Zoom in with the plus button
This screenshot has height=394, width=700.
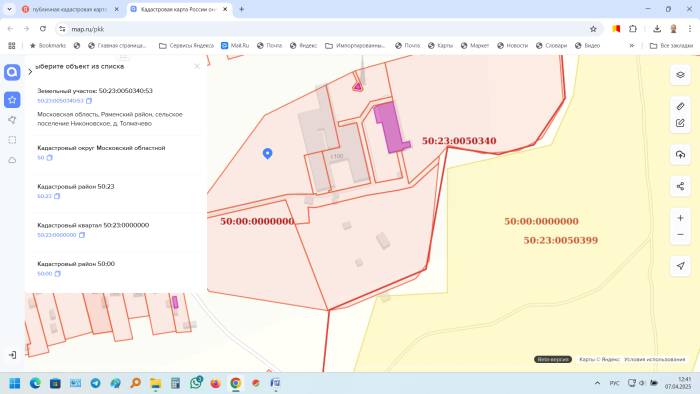[x=680, y=218]
